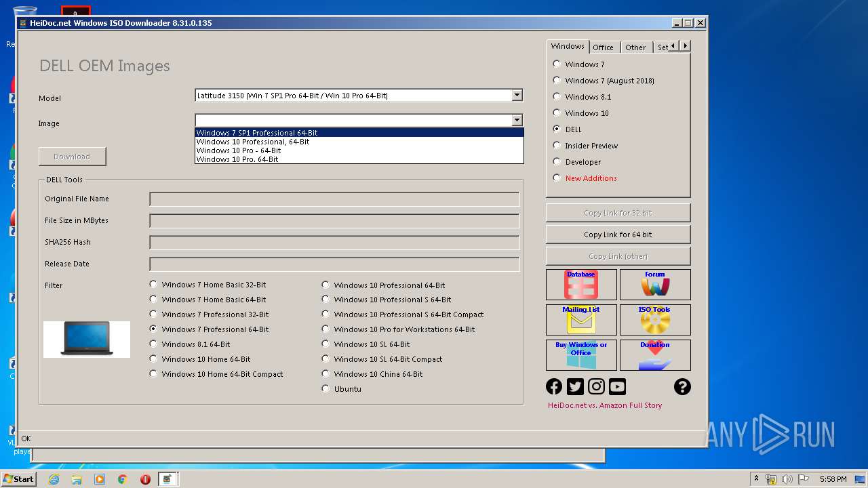This screenshot has width=868, height=488.
Task: Open the Instagram social icon
Action: coord(596,386)
